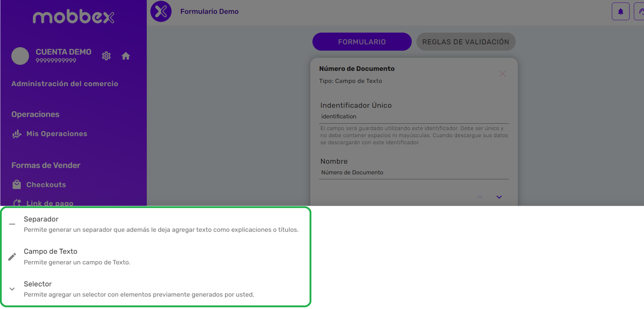Click the Mis Operaciones chart icon
This screenshot has width=644, height=309.
pos(16,133)
